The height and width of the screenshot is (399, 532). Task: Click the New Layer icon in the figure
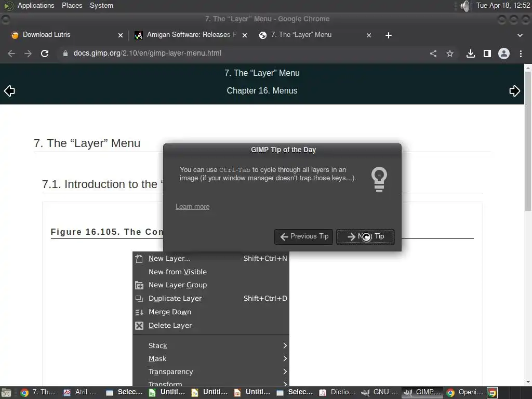click(139, 259)
